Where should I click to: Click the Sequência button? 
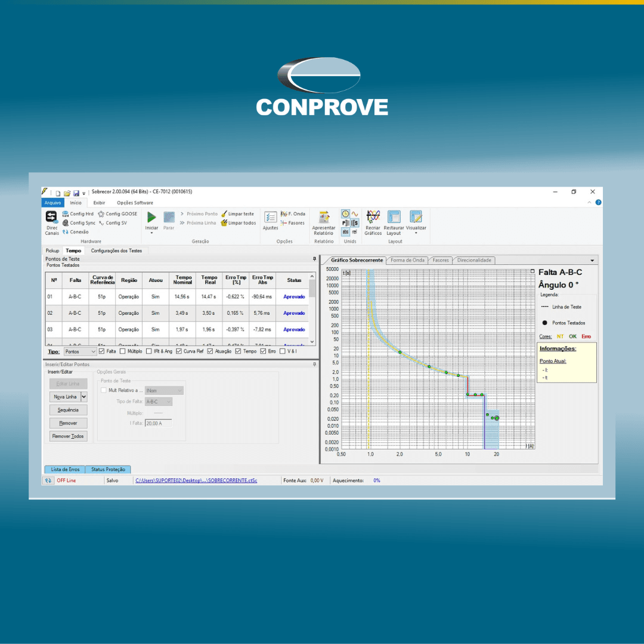(x=68, y=410)
